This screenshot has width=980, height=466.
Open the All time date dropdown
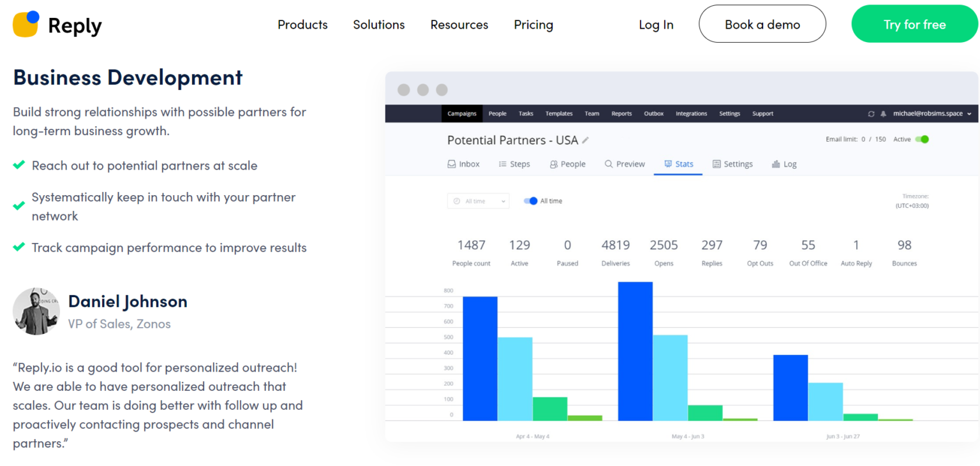pos(479,201)
